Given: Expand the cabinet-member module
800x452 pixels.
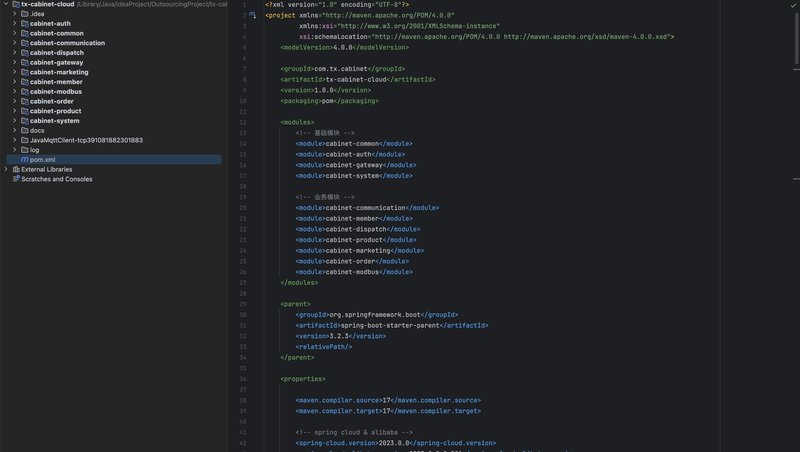Looking at the screenshot, I should tap(15, 82).
